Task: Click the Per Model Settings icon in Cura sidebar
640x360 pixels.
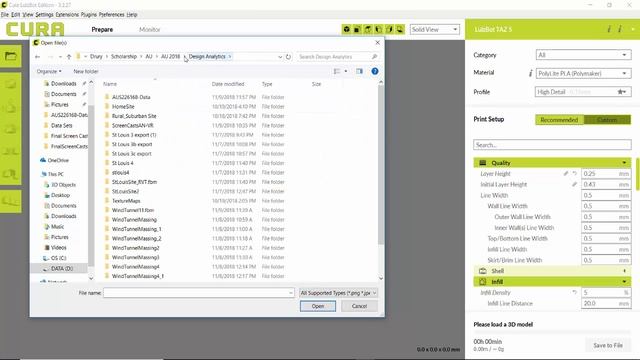Action: click(11, 175)
